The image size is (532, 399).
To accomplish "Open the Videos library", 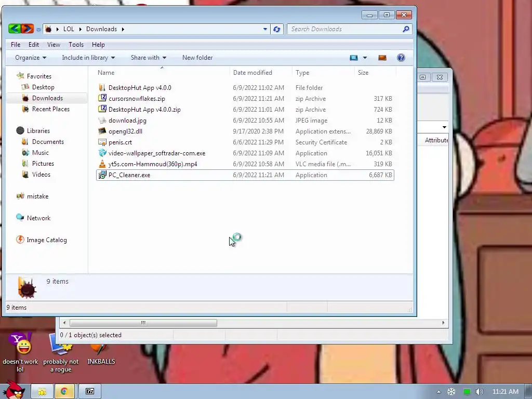I will (41, 175).
